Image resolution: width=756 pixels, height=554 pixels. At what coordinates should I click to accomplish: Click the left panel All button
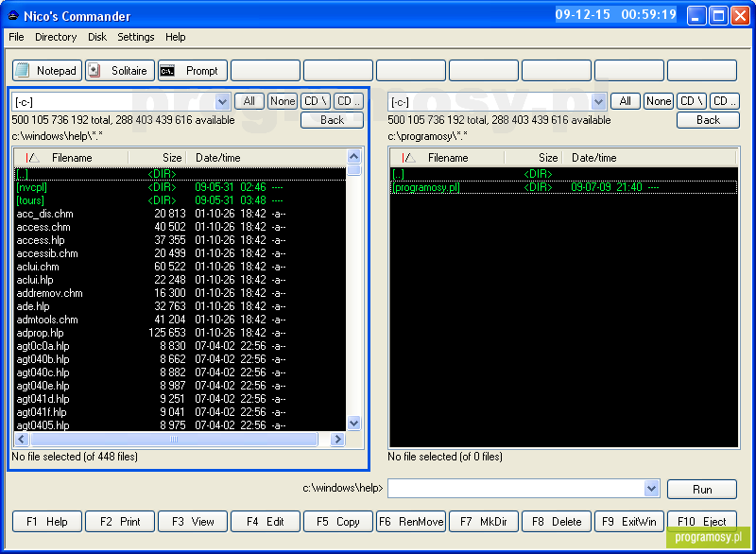point(249,101)
